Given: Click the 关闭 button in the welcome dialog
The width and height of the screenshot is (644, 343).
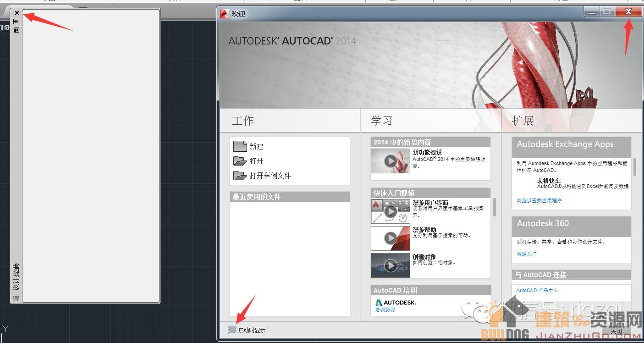Looking at the screenshot, I should pos(616,331).
